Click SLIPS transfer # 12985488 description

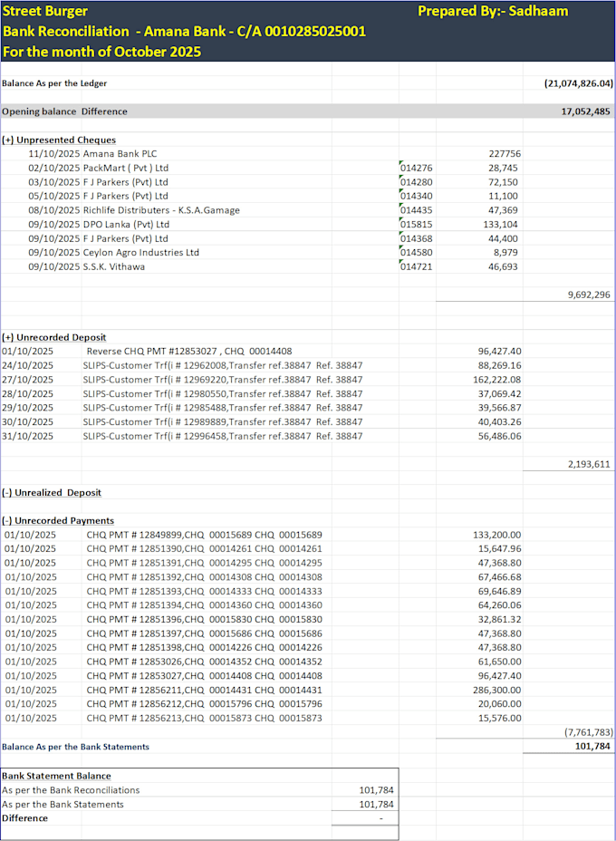[x=223, y=408]
